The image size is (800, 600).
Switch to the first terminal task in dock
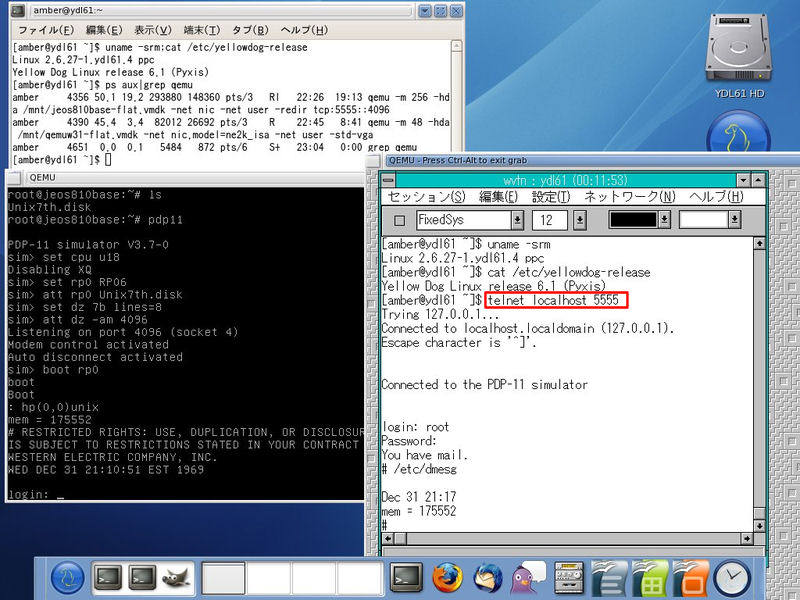click(x=108, y=579)
